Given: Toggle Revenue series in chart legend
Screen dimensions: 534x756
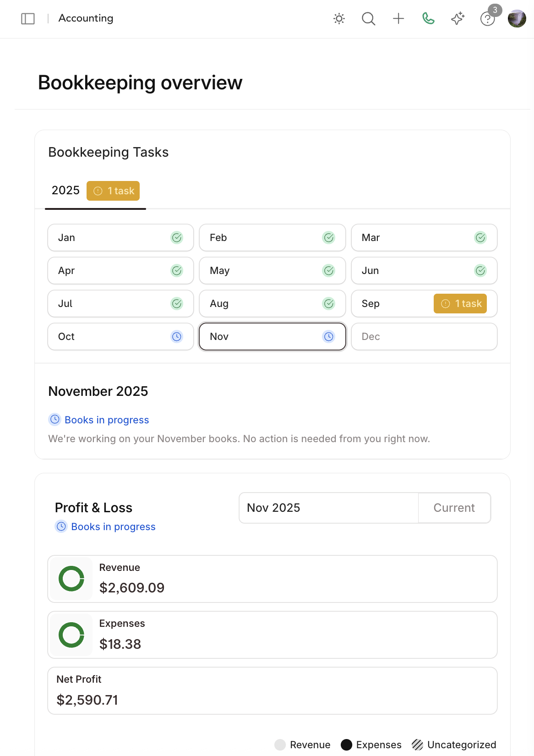Looking at the screenshot, I should (303, 745).
